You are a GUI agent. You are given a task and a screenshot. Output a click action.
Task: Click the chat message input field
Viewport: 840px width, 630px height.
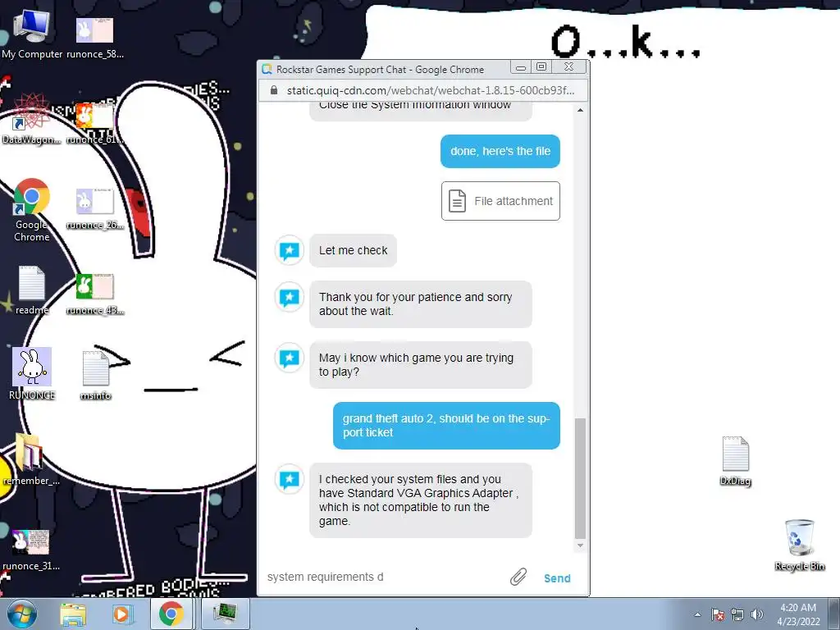(385, 577)
